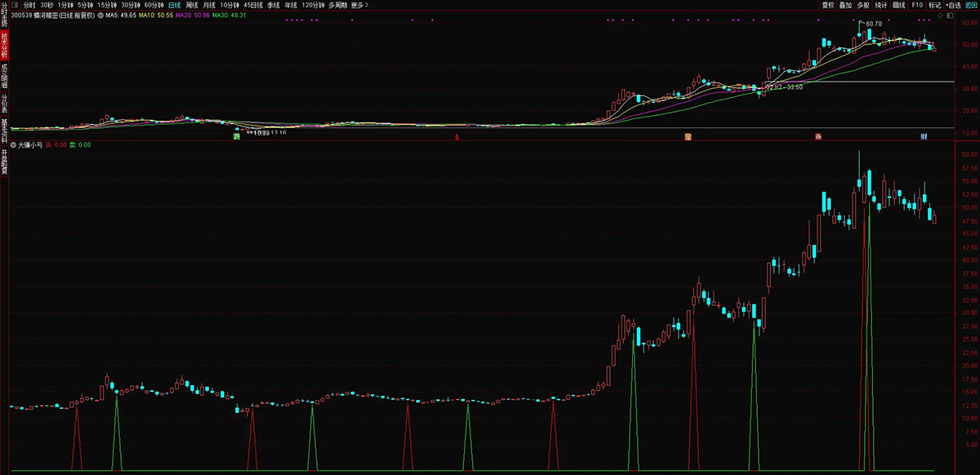Click the 叠加 overlay button
Screen dimensions: 980x475
[x=846, y=5]
